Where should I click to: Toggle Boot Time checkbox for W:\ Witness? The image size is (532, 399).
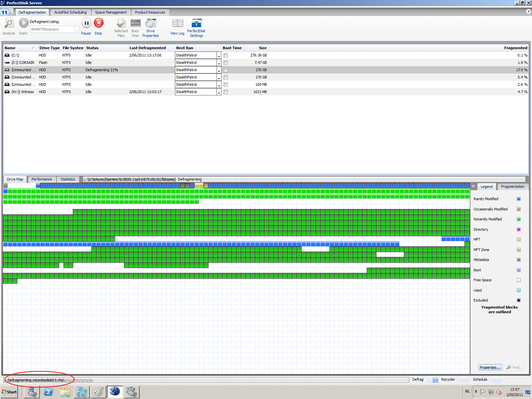tap(225, 92)
